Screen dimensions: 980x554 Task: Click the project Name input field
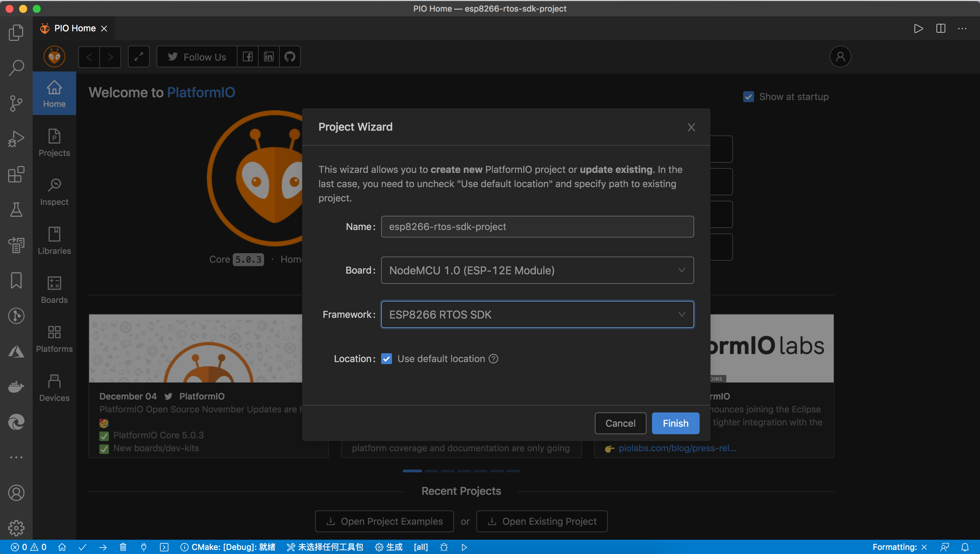click(537, 227)
